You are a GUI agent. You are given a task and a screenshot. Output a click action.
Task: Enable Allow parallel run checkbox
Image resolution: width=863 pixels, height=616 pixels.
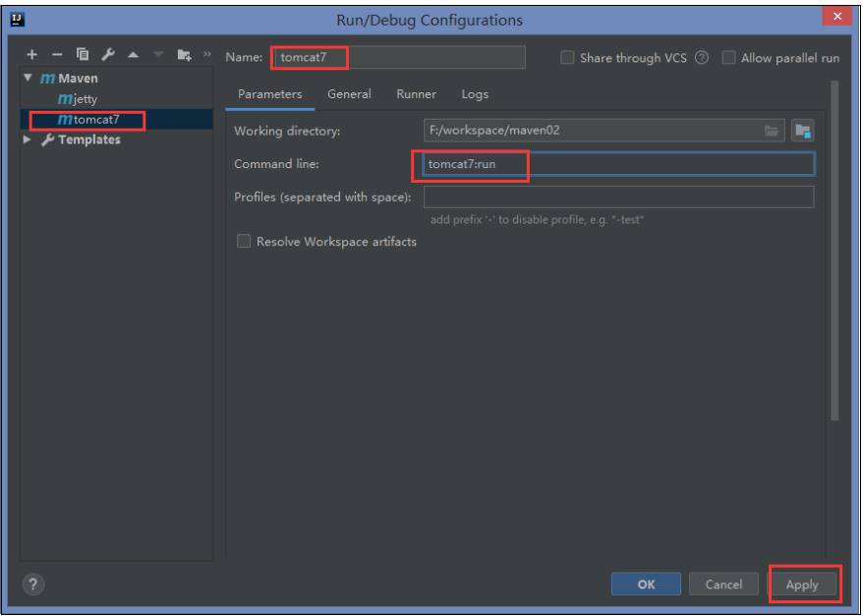point(728,58)
